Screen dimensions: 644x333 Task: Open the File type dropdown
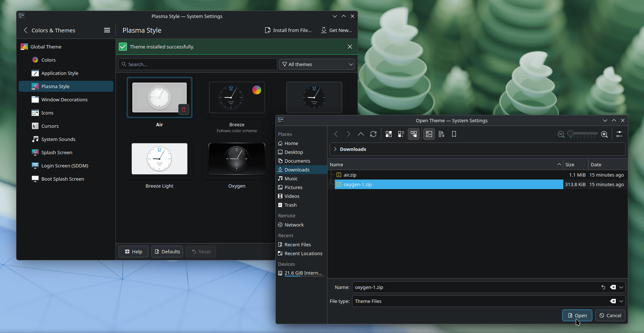[621, 301]
